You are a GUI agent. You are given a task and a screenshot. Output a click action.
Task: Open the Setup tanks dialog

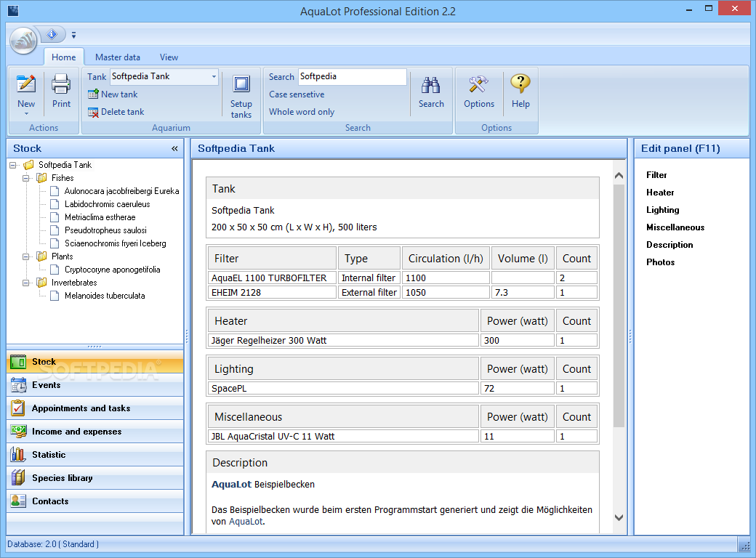coord(241,96)
